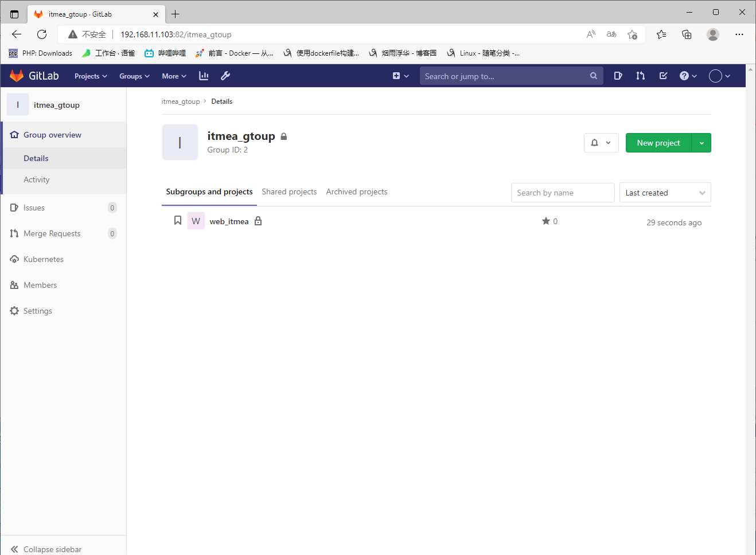Screen dimensions: 756x555
Task: Switch to Archived projects tab
Action: point(357,191)
